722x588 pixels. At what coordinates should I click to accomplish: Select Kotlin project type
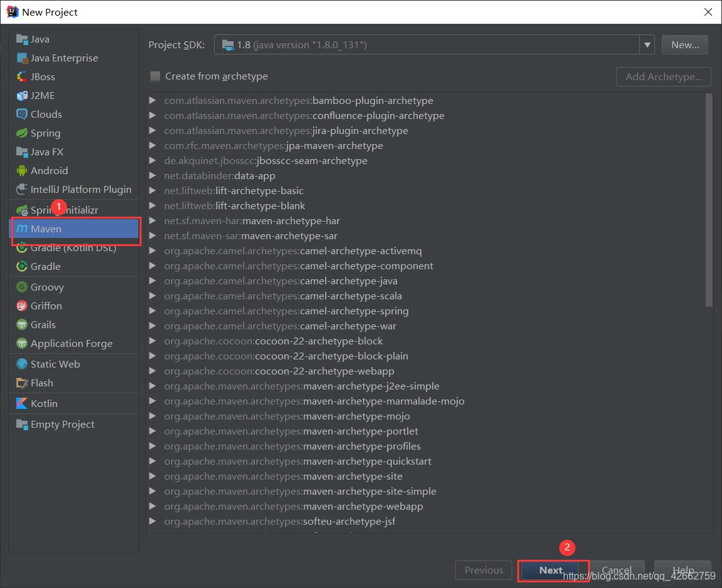click(x=74, y=403)
